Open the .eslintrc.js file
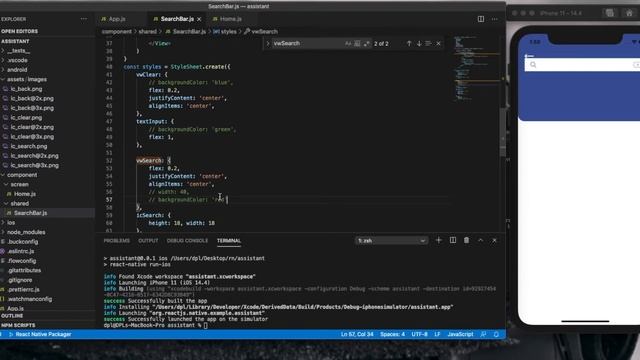The height and width of the screenshot is (360, 640). pos(21,251)
